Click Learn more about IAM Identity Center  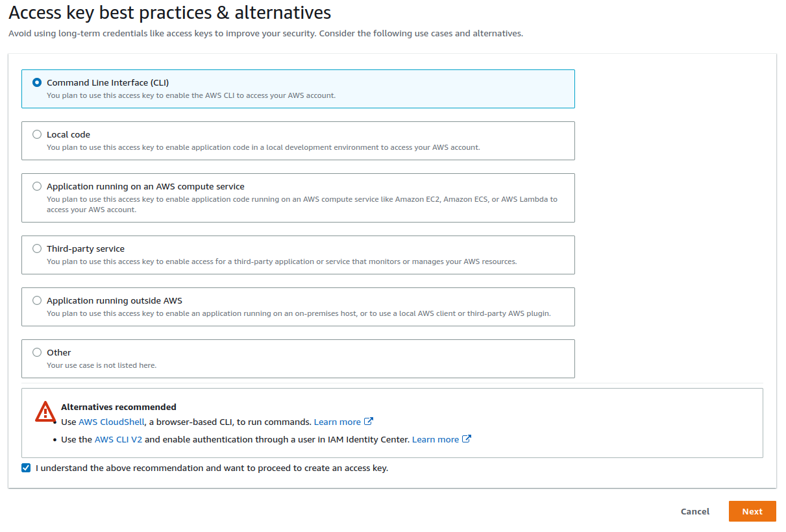[435, 439]
